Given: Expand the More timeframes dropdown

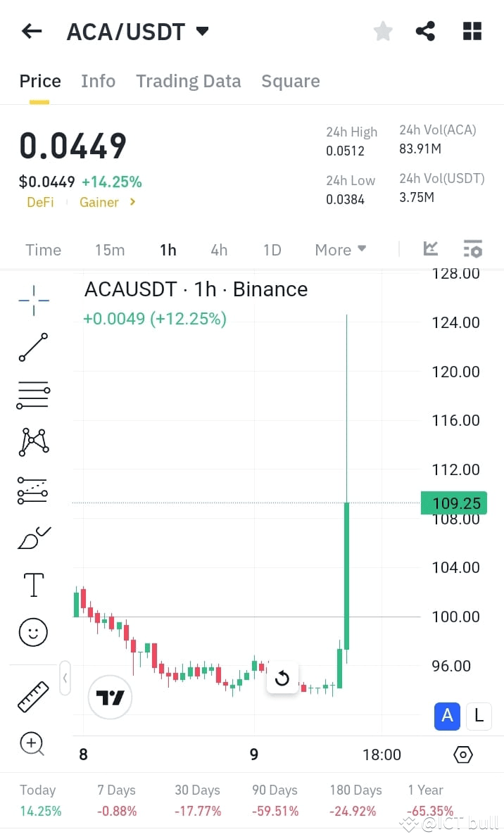Looking at the screenshot, I should (x=340, y=250).
